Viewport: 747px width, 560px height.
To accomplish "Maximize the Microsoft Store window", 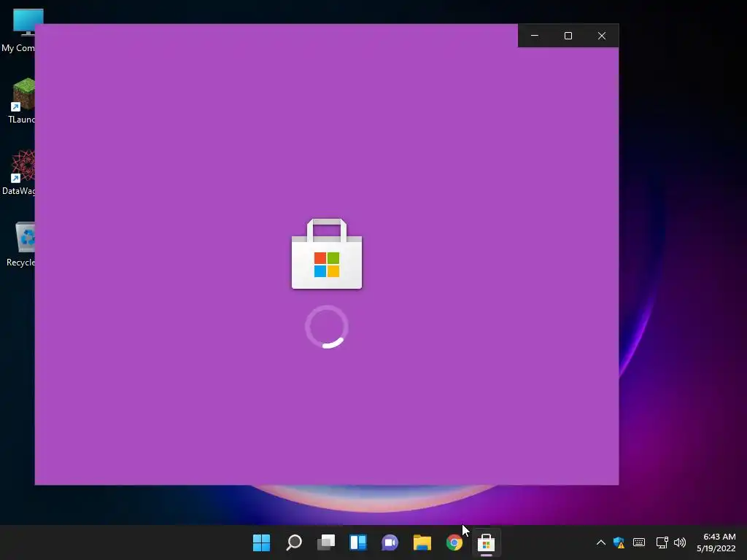I will point(568,36).
